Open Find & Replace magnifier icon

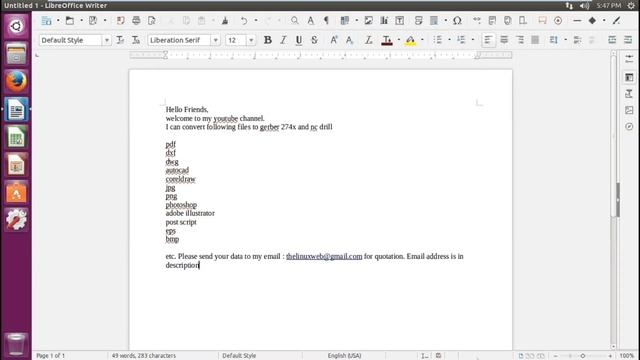click(x=294, y=20)
